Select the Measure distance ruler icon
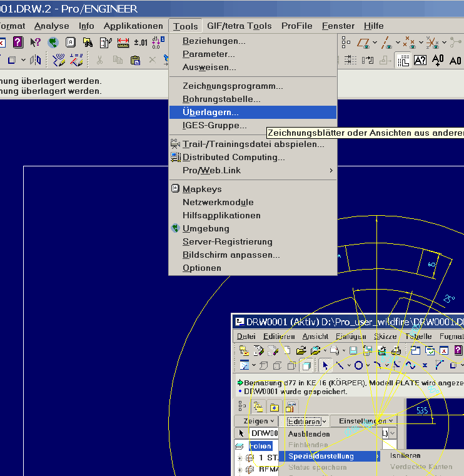Image resolution: width=464 pixels, height=476 pixels. (123, 43)
